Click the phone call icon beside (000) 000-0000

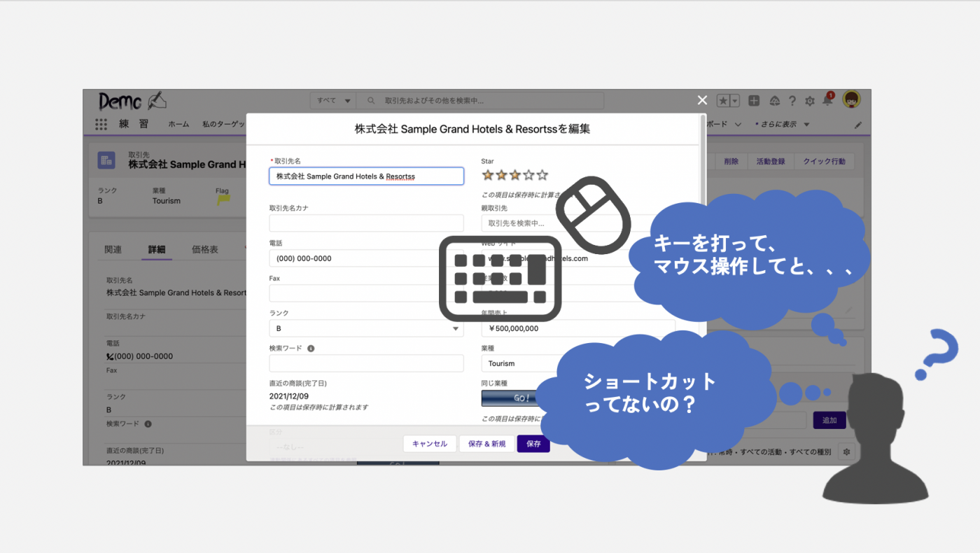coord(109,356)
